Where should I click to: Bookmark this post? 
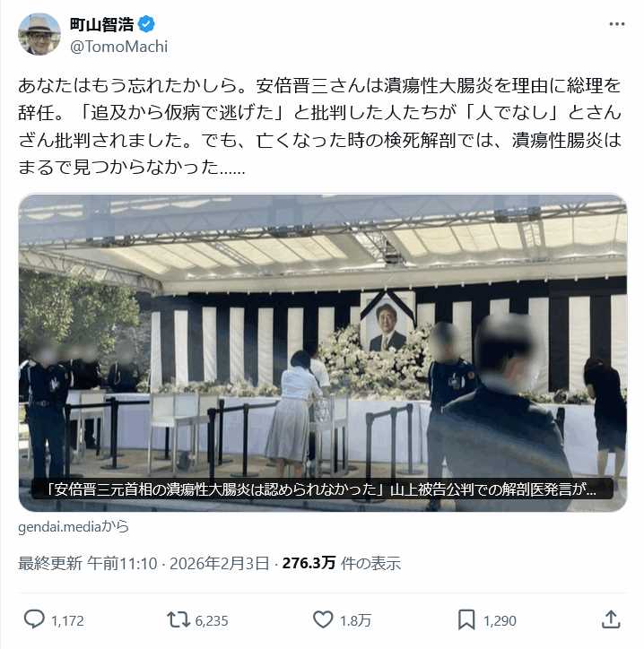pyautogui.click(x=466, y=620)
